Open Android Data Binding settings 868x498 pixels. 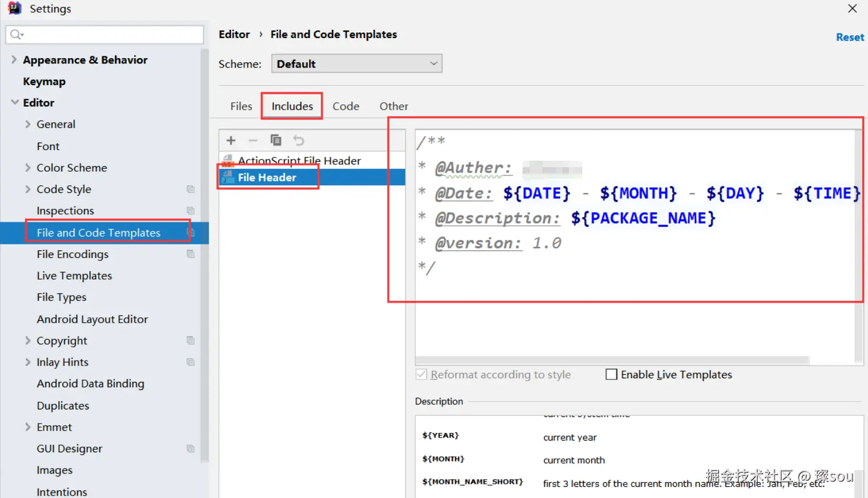click(x=90, y=384)
